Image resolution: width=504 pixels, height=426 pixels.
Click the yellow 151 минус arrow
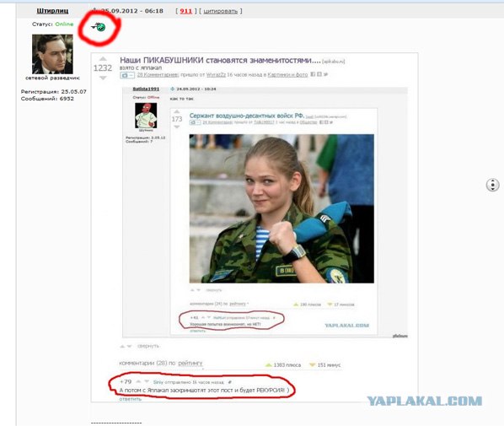[x=312, y=365]
